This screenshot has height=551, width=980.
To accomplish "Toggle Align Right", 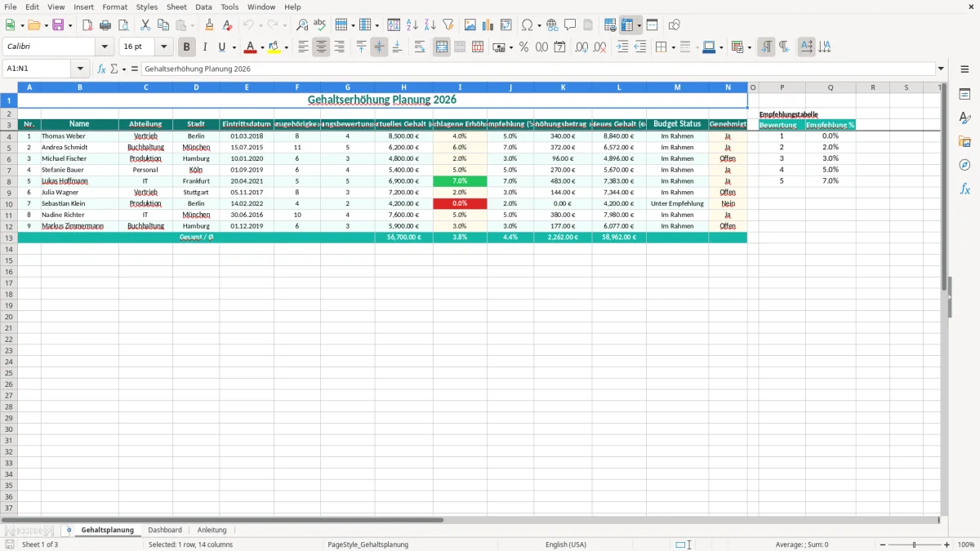I will [x=339, y=47].
